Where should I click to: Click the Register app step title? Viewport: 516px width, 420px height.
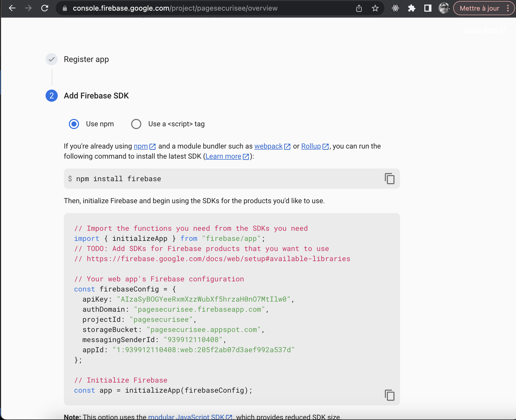[86, 59]
